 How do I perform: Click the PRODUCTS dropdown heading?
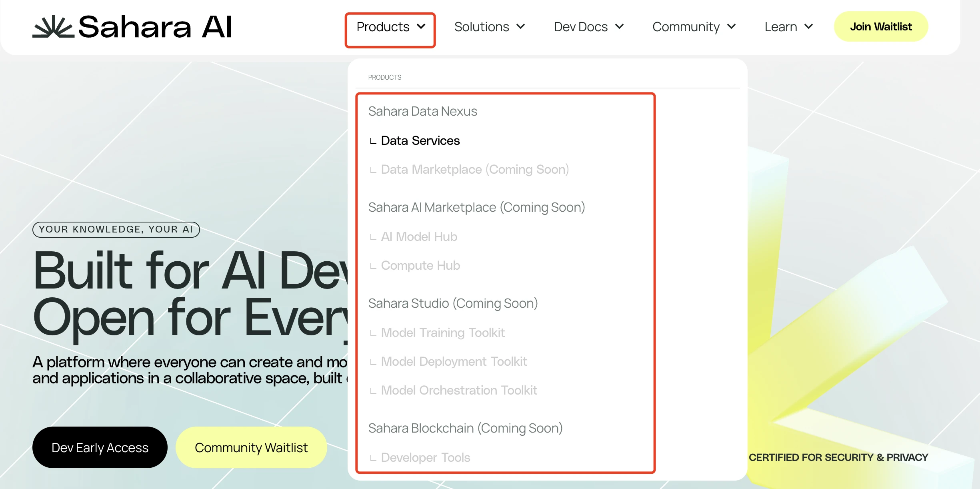coord(384,77)
